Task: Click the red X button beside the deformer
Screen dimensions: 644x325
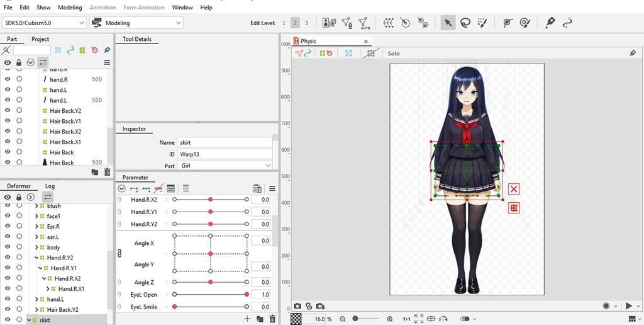Action: pos(514,189)
